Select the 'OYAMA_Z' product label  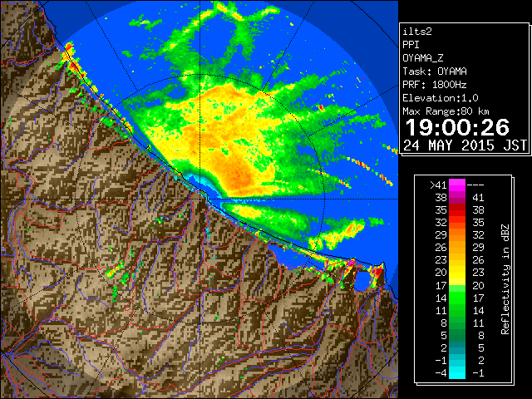tap(423, 58)
